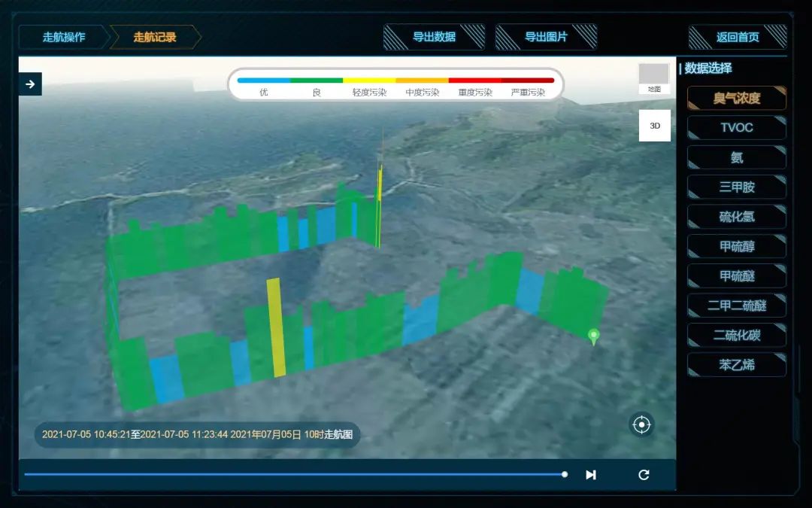Select 臭气浓度 data option
Screen dimensions: 812x508
point(737,98)
